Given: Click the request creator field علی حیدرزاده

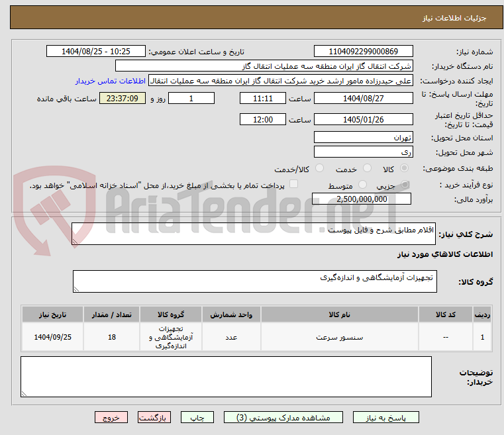Looking at the screenshot, I should (281, 81).
